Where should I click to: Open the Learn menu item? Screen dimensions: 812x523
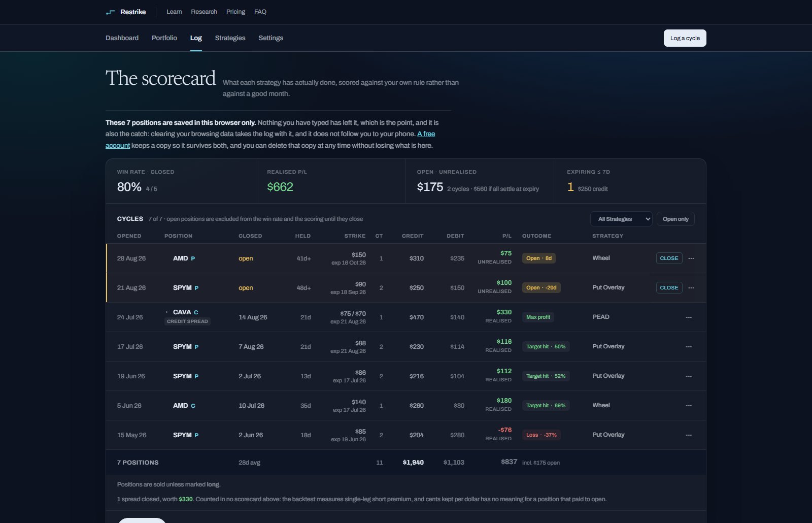[x=174, y=12]
